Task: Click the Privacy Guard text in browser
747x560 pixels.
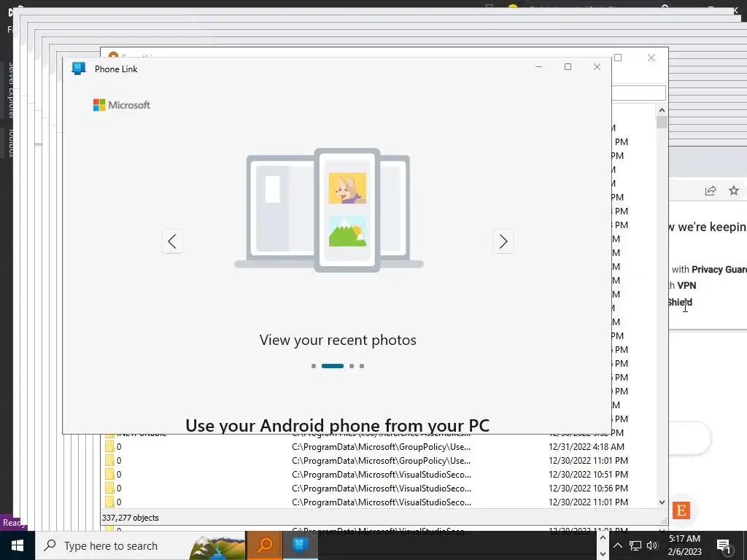Action: click(719, 270)
